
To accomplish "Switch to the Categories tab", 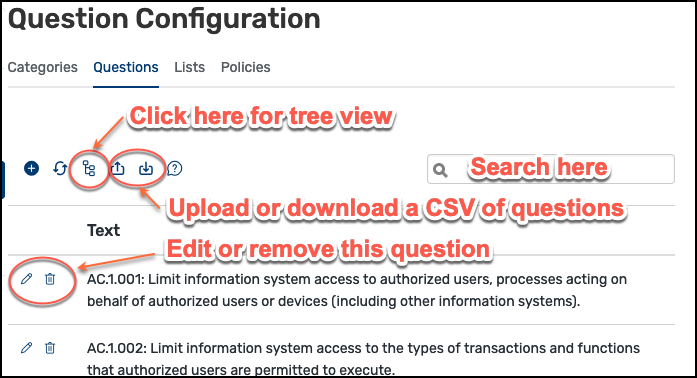I will [x=43, y=67].
